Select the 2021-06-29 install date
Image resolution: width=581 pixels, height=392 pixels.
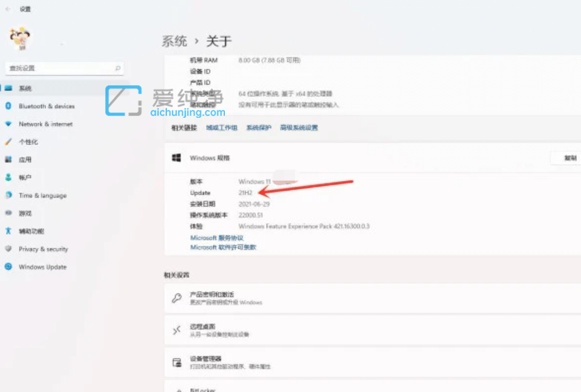[x=254, y=204]
